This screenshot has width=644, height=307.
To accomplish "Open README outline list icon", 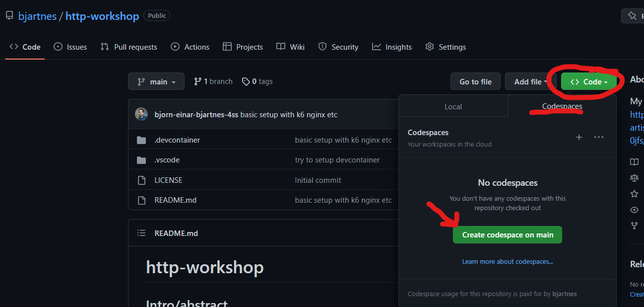I will 141,233.
